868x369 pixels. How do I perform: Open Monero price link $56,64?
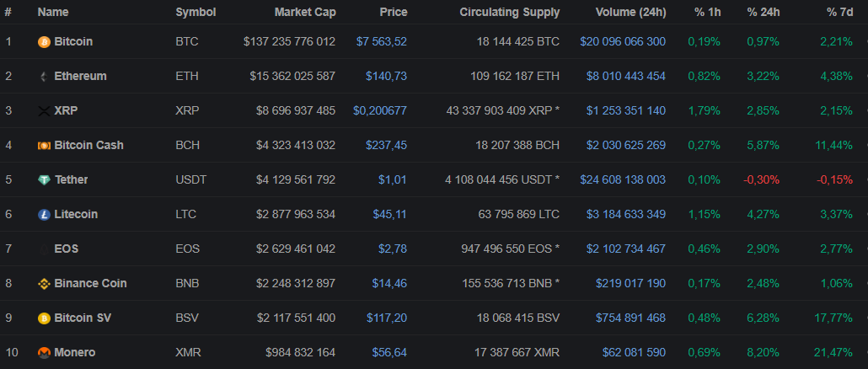click(x=389, y=352)
